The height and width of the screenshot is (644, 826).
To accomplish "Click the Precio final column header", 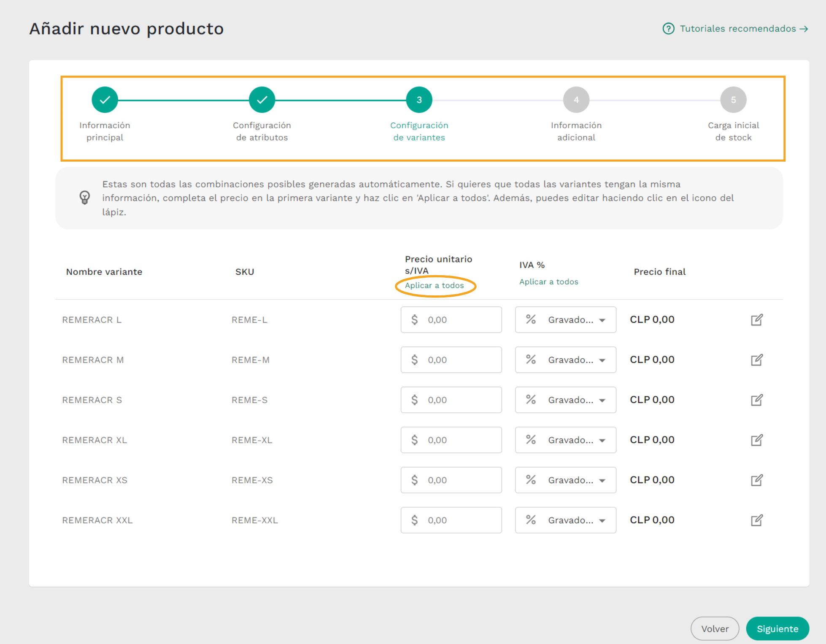I will pyautogui.click(x=660, y=272).
